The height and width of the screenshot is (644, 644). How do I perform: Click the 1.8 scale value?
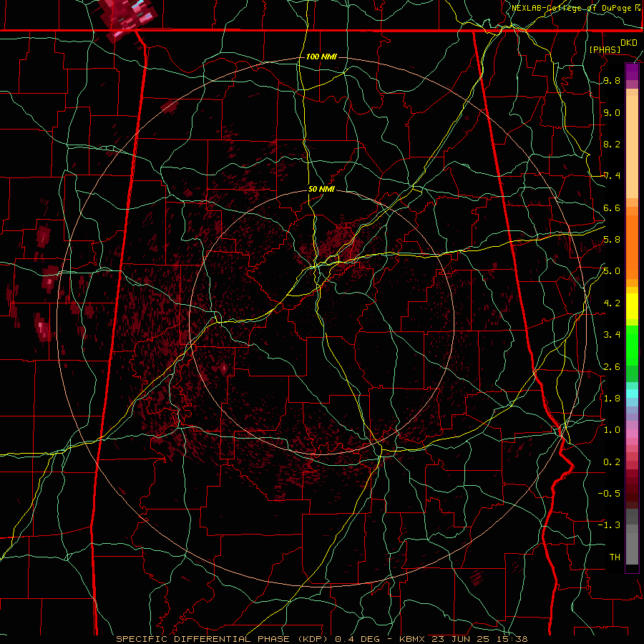coord(612,399)
